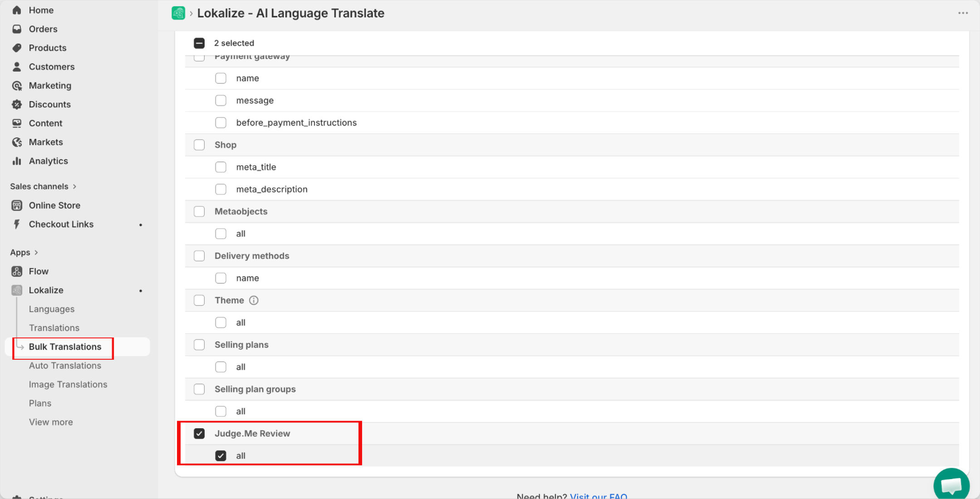Click the Home house icon
Image resolution: width=980 pixels, height=499 pixels.
[17, 10]
